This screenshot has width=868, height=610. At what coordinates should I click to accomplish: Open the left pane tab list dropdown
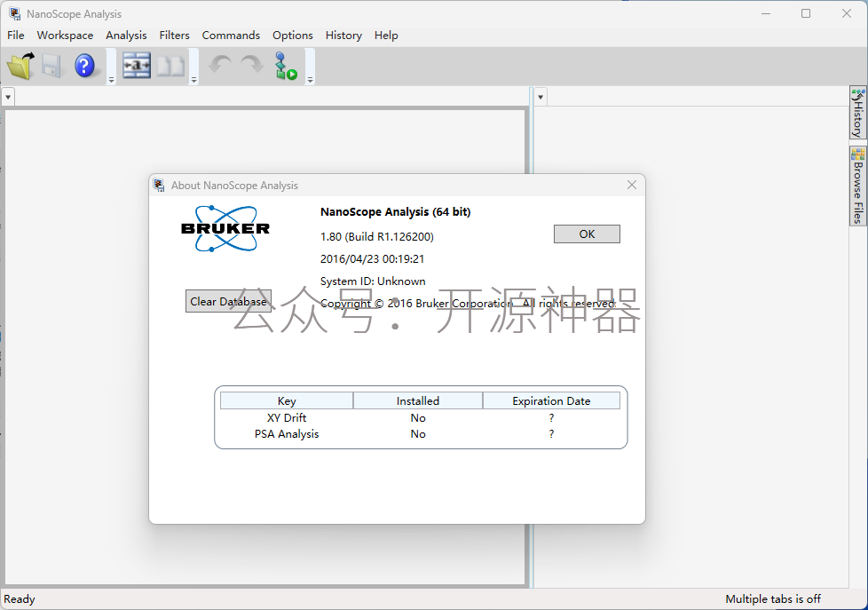(8, 97)
